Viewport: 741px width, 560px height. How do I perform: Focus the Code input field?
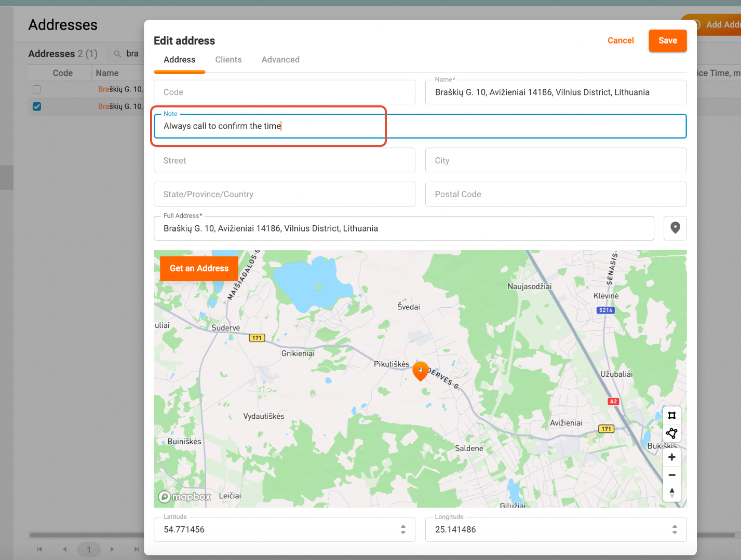pos(285,92)
